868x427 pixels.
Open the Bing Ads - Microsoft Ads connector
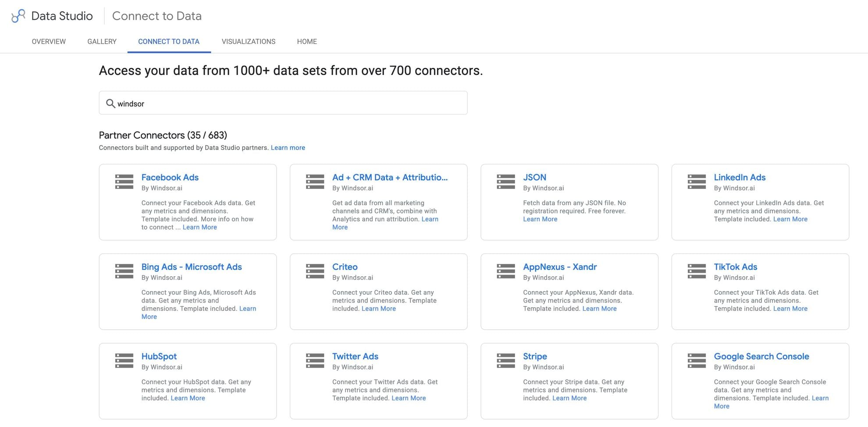(x=192, y=267)
